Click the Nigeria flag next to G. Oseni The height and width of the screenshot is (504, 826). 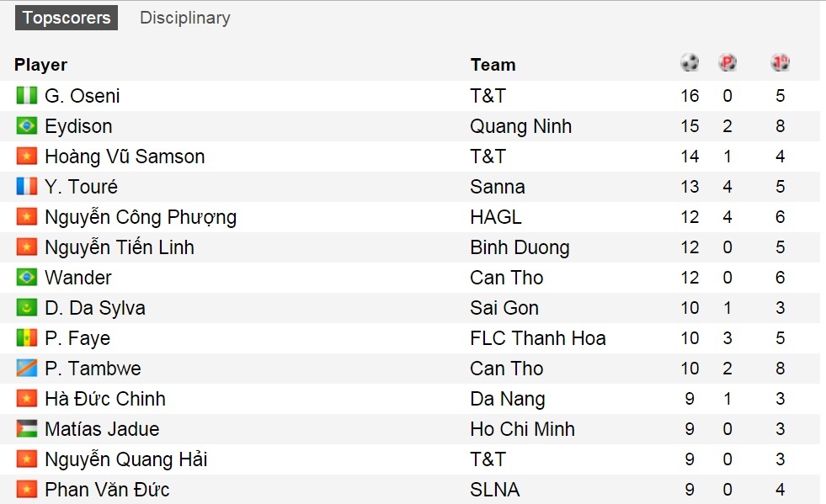[25, 96]
